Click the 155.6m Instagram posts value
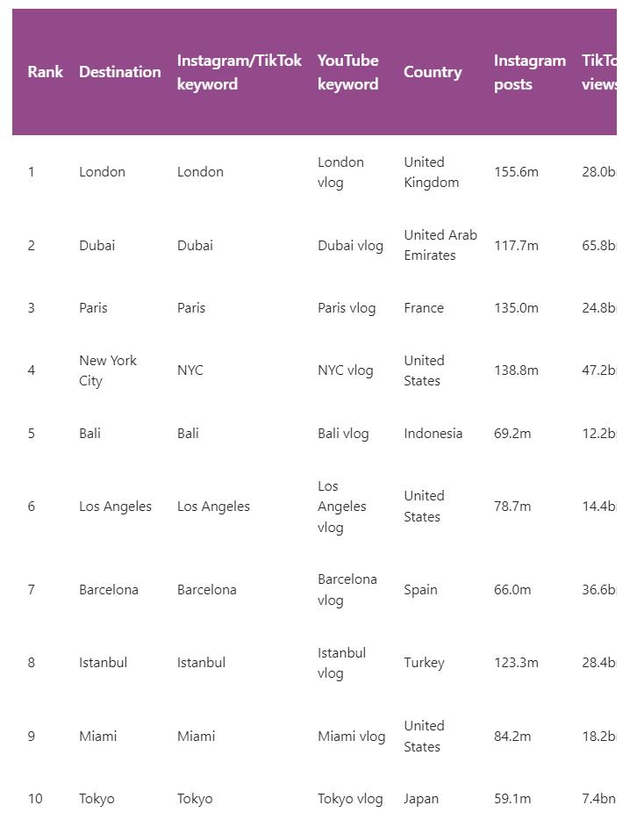 point(516,172)
